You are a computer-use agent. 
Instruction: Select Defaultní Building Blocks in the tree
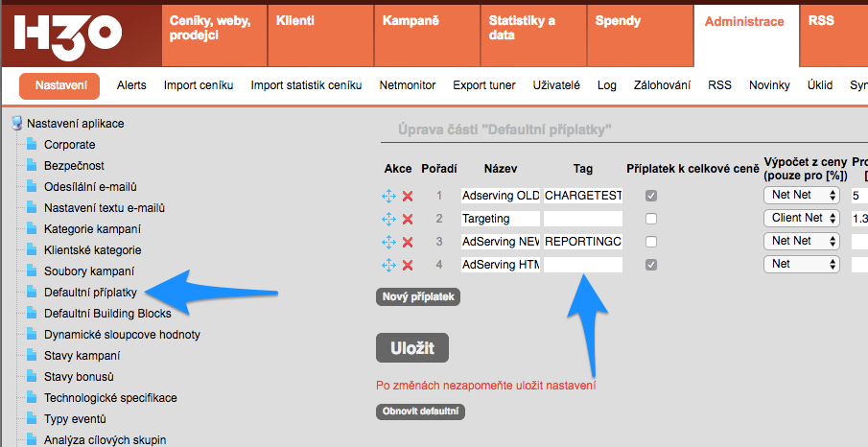[x=107, y=314]
